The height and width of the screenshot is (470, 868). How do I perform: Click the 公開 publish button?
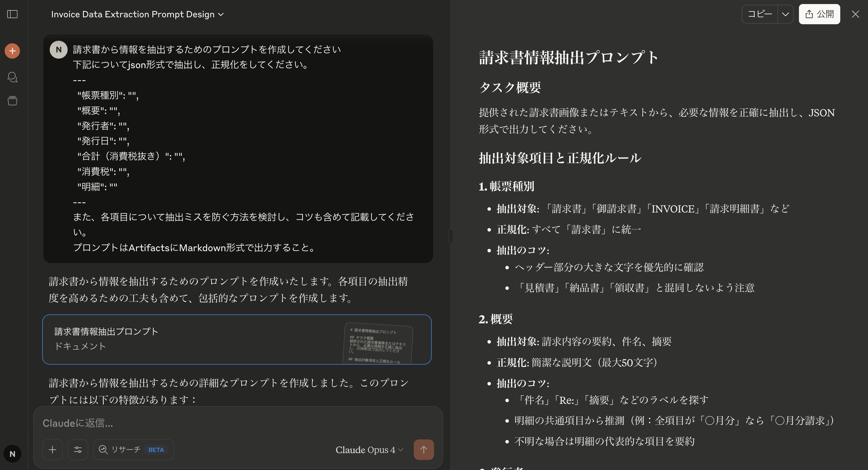pyautogui.click(x=819, y=14)
